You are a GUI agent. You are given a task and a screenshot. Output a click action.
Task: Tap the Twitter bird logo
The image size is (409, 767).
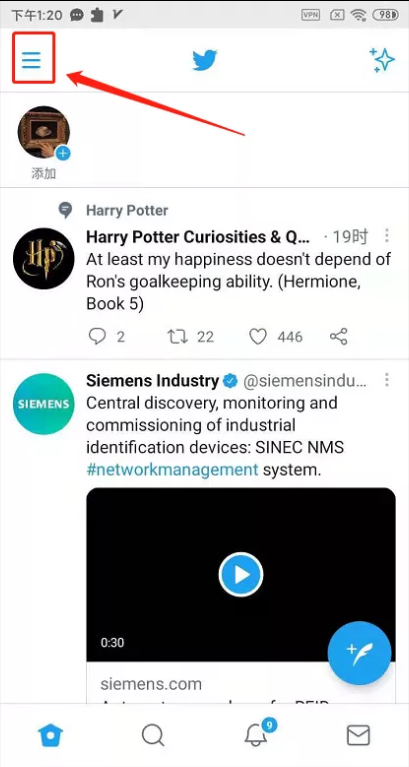click(204, 60)
